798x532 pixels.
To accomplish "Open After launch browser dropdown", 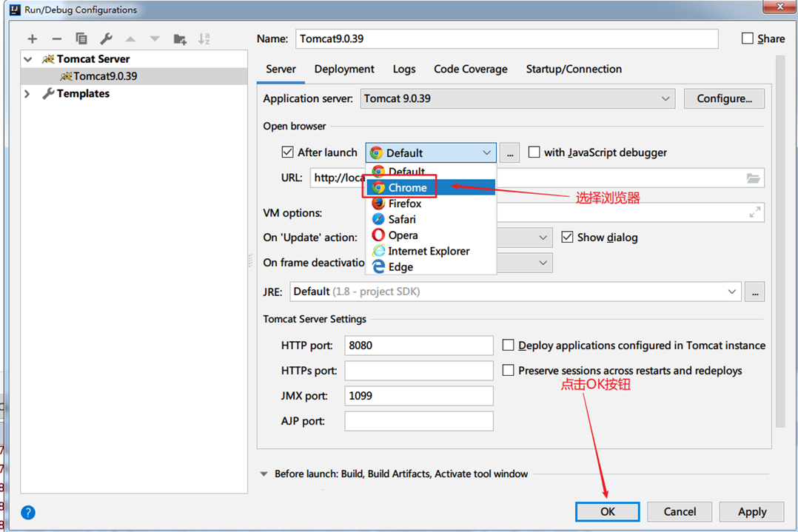I will 431,152.
